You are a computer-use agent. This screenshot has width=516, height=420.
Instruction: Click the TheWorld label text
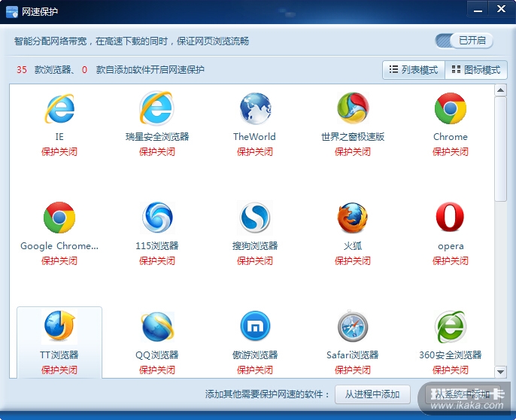tap(254, 137)
